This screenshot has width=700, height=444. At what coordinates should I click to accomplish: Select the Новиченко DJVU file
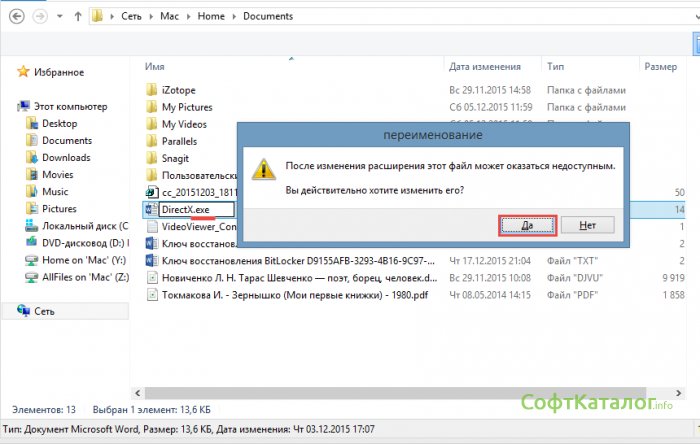pos(299,278)
